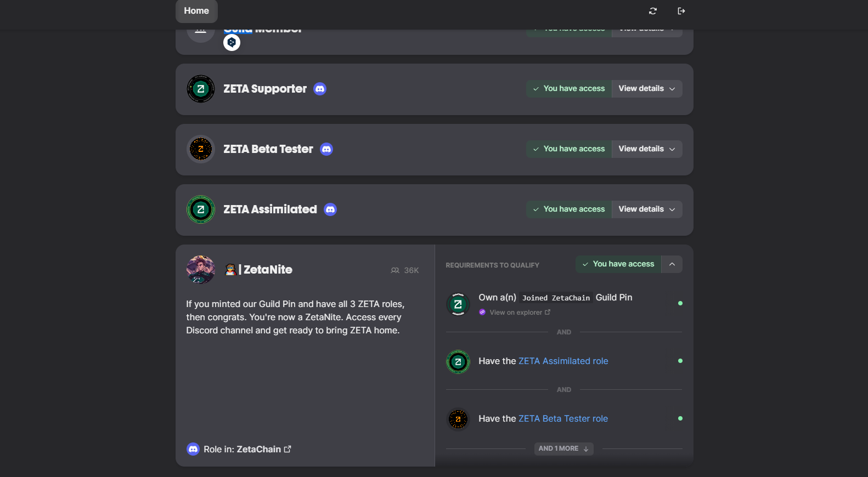The height and width of the screenshot is (477, 868).
Task: Expand View details for ZETA Assimilated
Action: [x=647, y=209]
